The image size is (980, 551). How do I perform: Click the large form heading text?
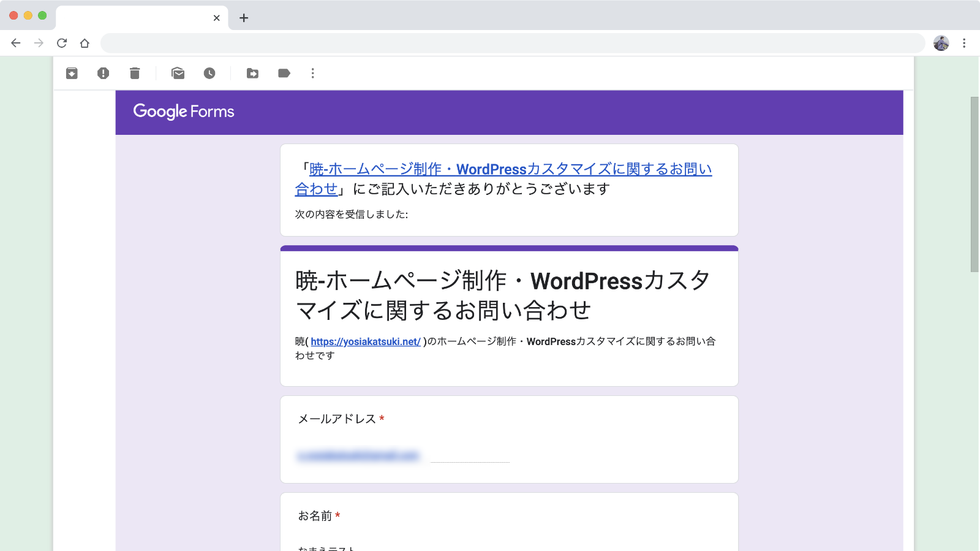point(503,295)
